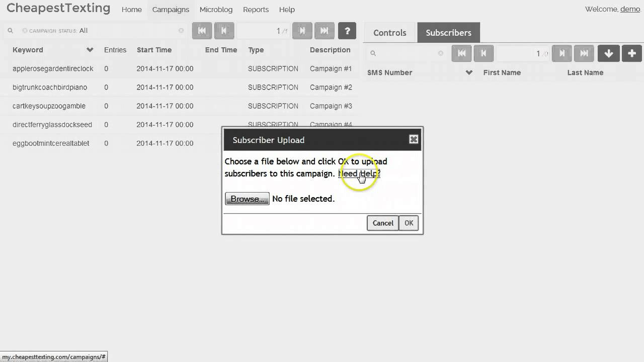Click the Description column header
644x362 pixels.
[330, 50]
